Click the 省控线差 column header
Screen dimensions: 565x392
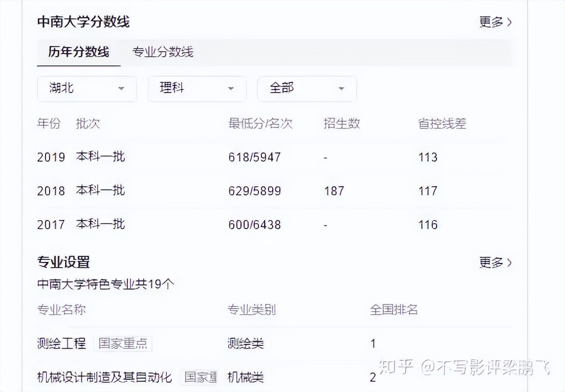click(442, 123)
